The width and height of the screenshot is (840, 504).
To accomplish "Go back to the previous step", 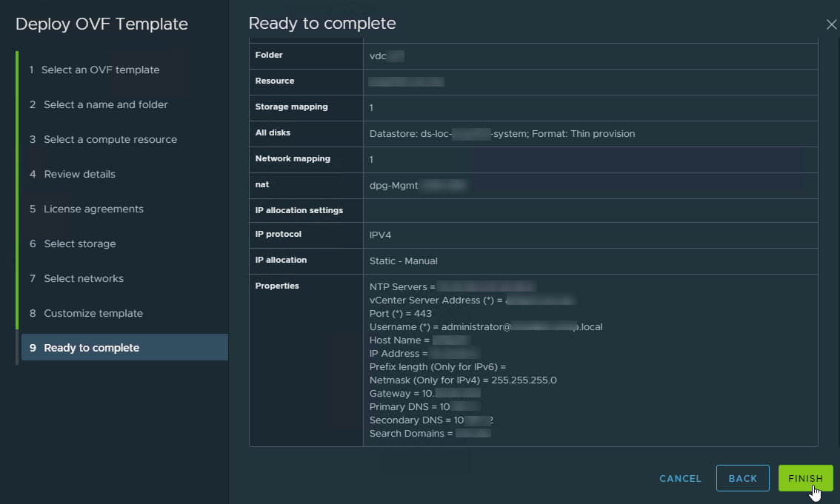I will 742,478.
